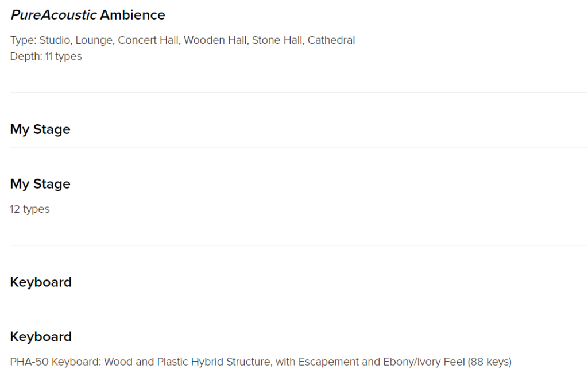Image resolution: width=588 pixels, height=380 pixels.
Task: Click the Ebony/Ivory Feel text
Action: click(424, 362)
